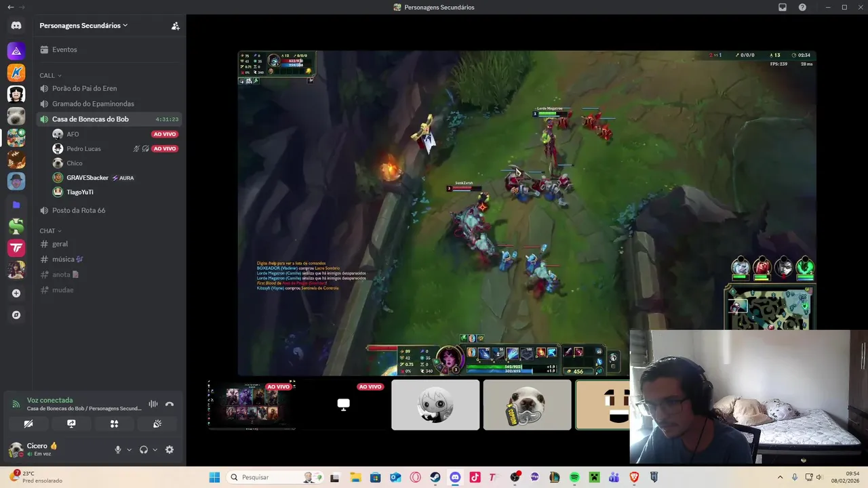Open Windows Start menu
Viewport: 868px width, 488px height.
pyautogui.click(x=214, y=477)
